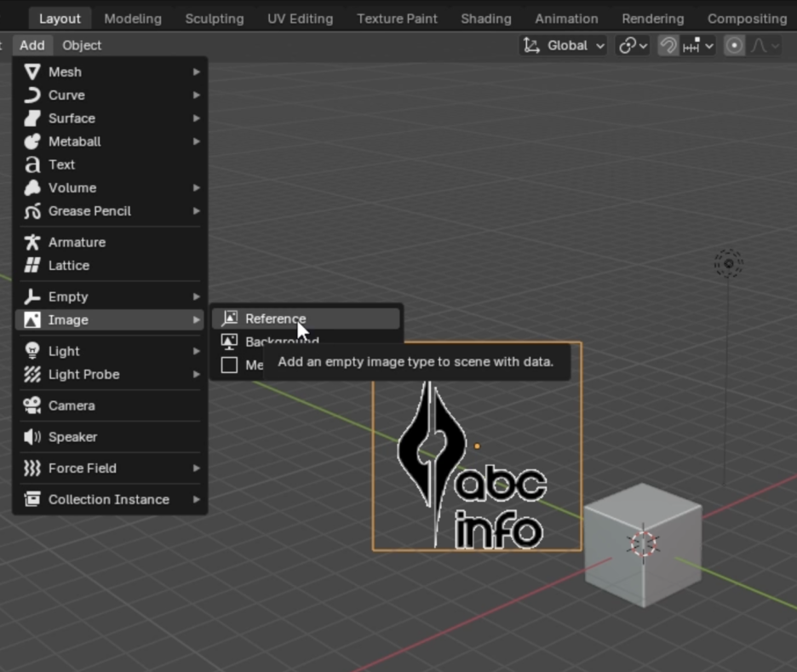Open the Texture Paint workspace
The width and height of the screenshot is (797, 672).
[397, 19]
